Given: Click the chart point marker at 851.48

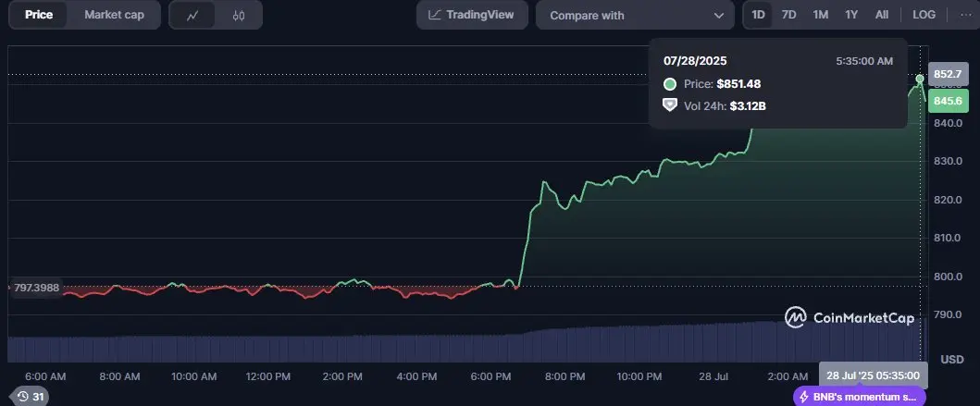Looking at the screenshot, I should pyautogui.click(x=919, y=79).
